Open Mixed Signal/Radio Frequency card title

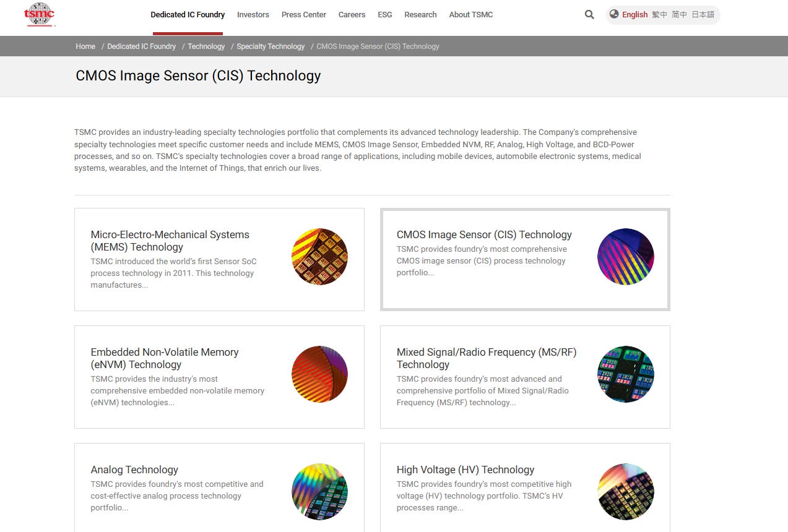487,358
